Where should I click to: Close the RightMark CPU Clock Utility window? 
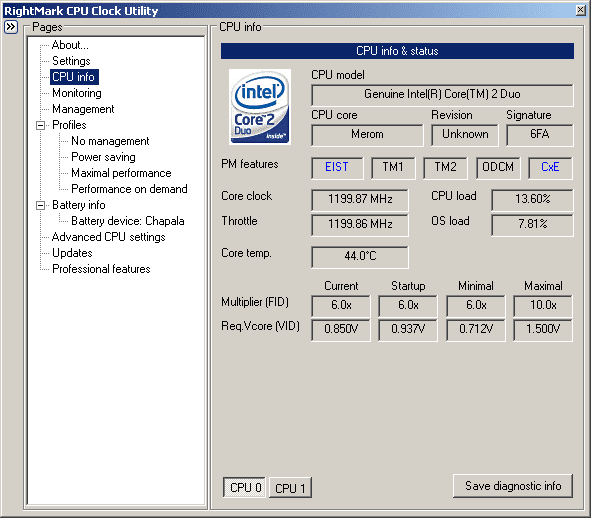(x=580, y=10)
